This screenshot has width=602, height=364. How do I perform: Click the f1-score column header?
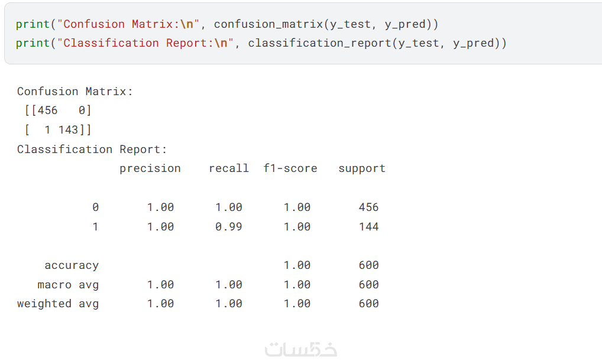(290, 168)
